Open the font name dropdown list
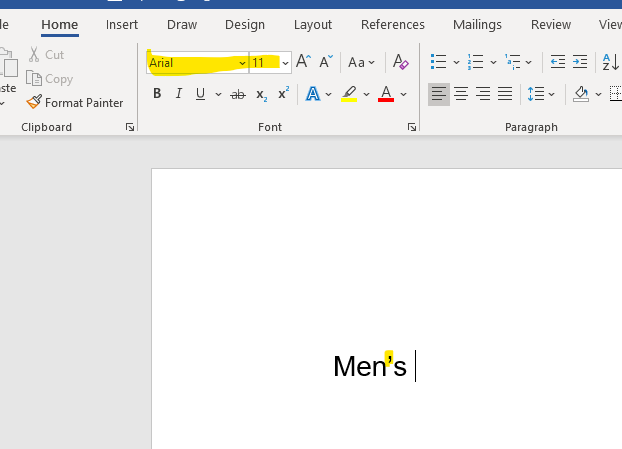Viewport: 622px width, 449px height. 242,63
